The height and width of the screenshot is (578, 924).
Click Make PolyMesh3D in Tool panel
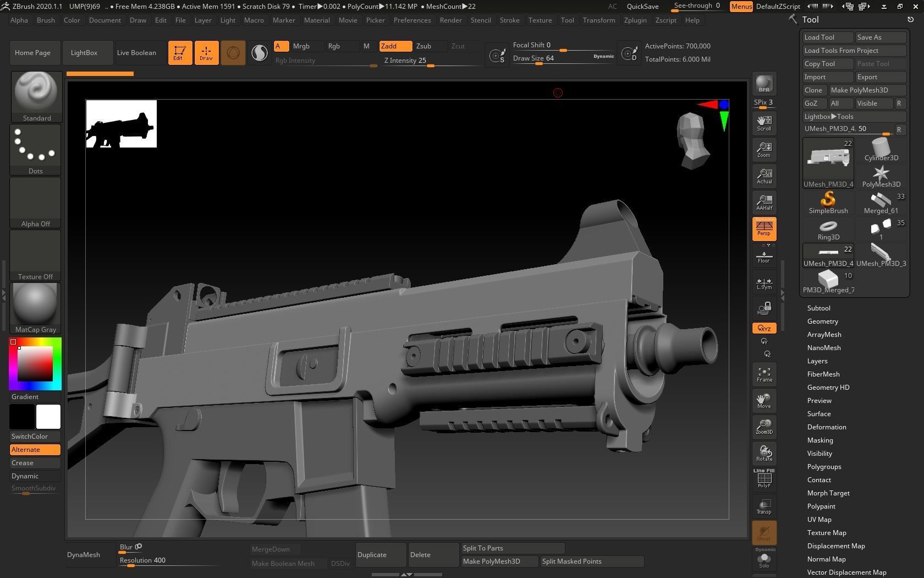click(867, 90)
